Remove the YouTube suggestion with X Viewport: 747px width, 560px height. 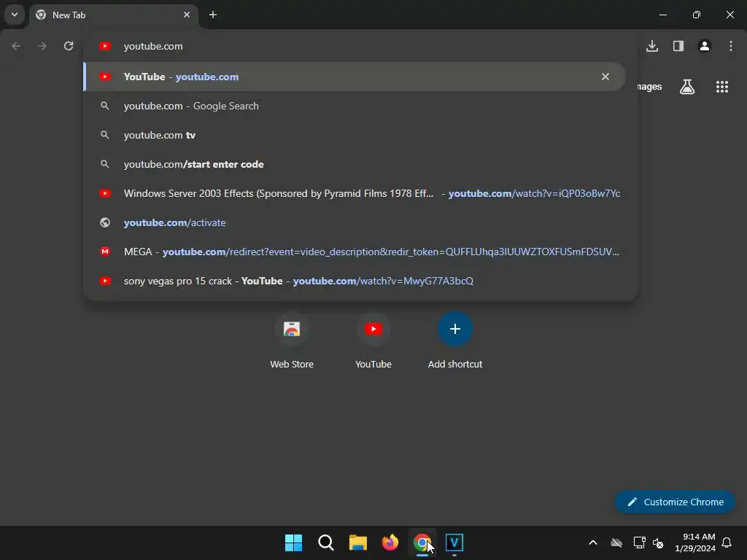point(605,77)
